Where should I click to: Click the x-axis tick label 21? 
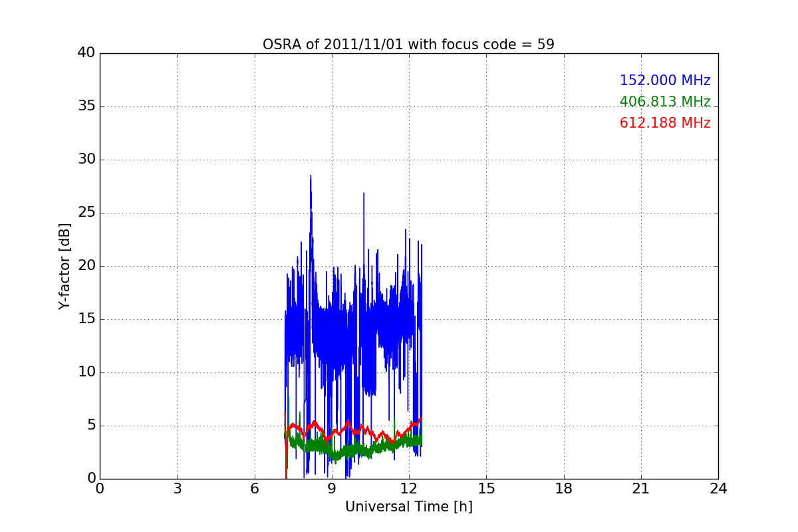pos(641,489)
